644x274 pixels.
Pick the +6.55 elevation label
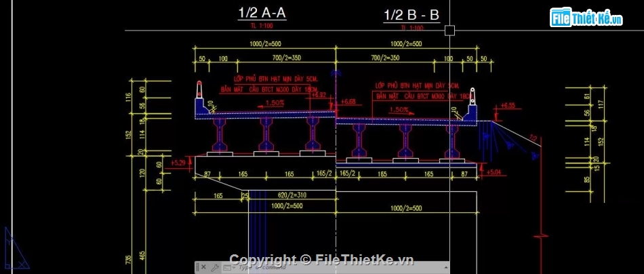pyautogui.click(x=508, y=105)
